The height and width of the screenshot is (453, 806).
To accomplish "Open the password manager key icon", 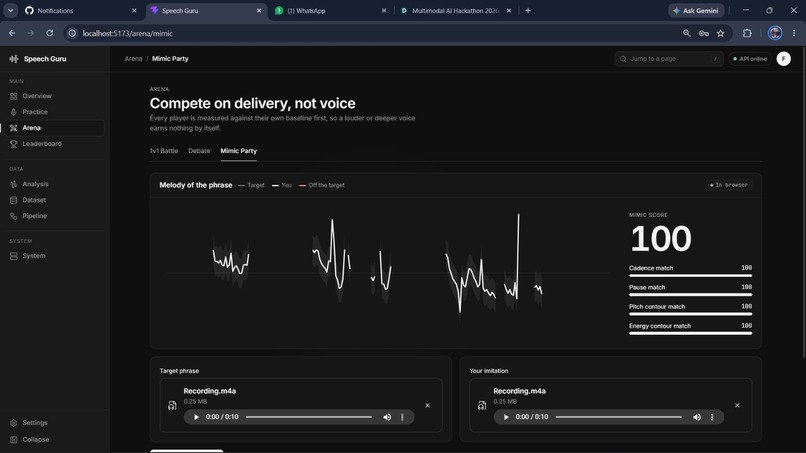I will (703, 33).
